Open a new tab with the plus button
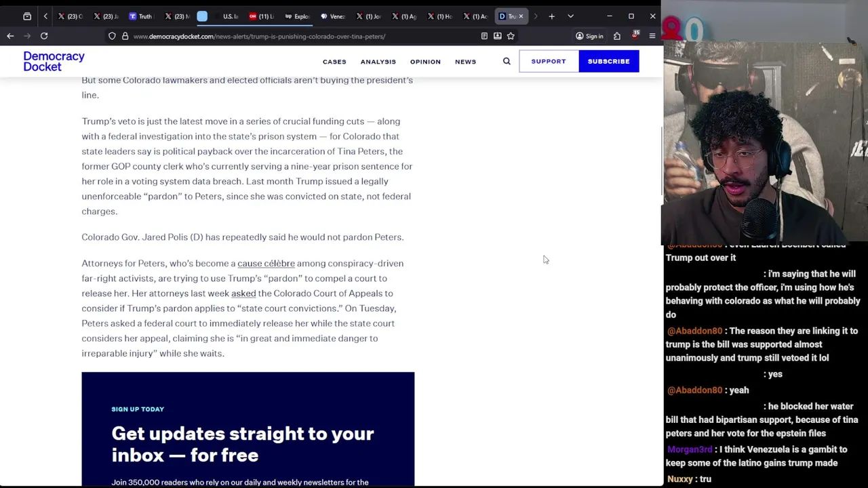The height and width of the screenshot is (488, 868). (x=552, y=16)
